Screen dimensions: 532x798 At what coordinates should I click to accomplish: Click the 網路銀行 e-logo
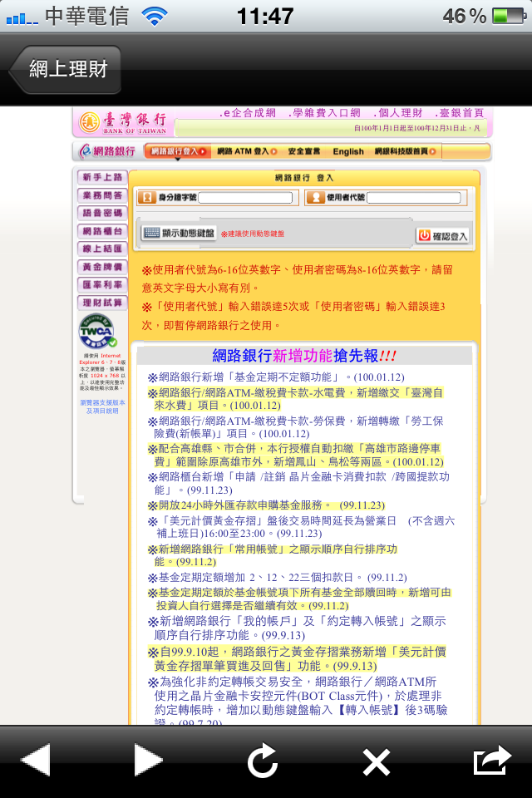pos(107,151)
